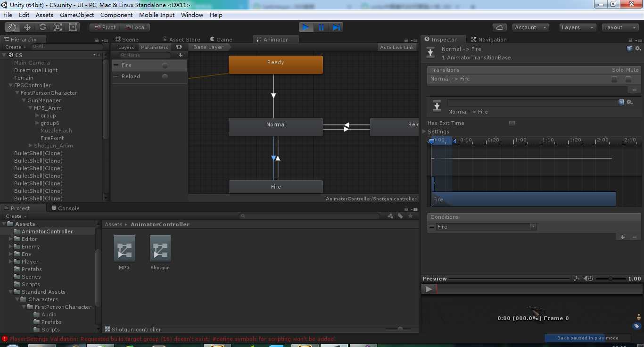Toggle Solo for Normal -> Fire transition

(614, 79)
